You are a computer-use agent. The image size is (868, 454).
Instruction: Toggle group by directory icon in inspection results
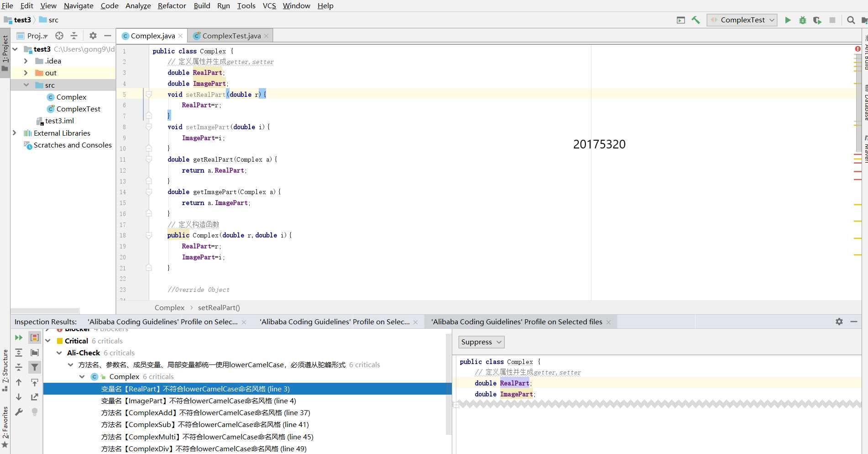pos(35,353)
